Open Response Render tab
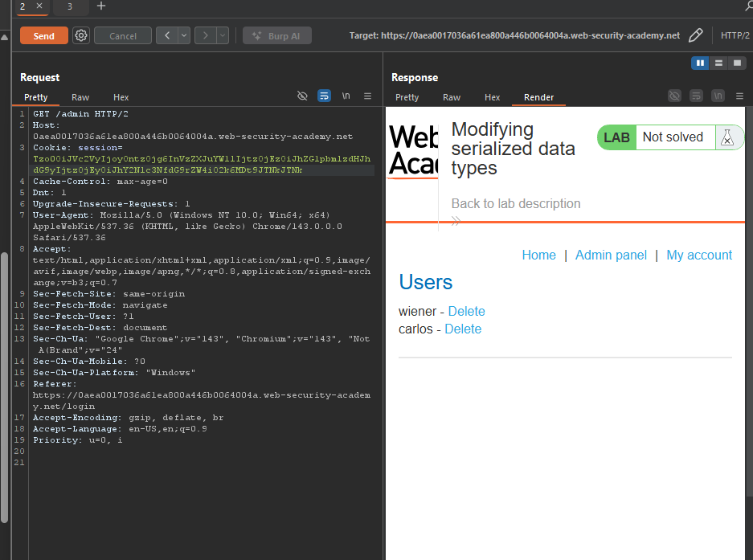Screen dimensions: 753x560 538,97
